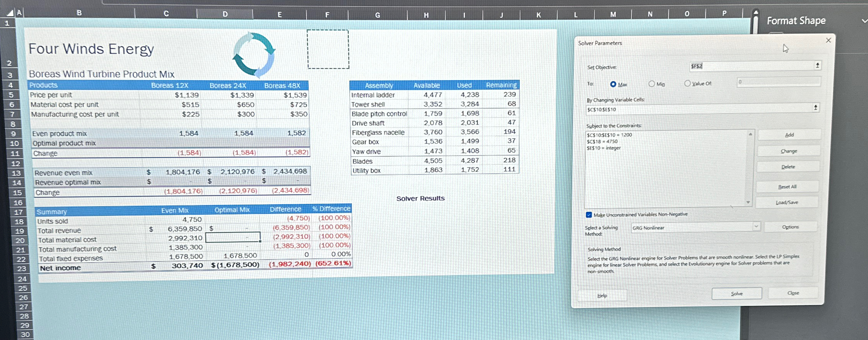Click the Gear box Used value 1,499
Viewport: 868px width, 340px height.
[470, 141]
